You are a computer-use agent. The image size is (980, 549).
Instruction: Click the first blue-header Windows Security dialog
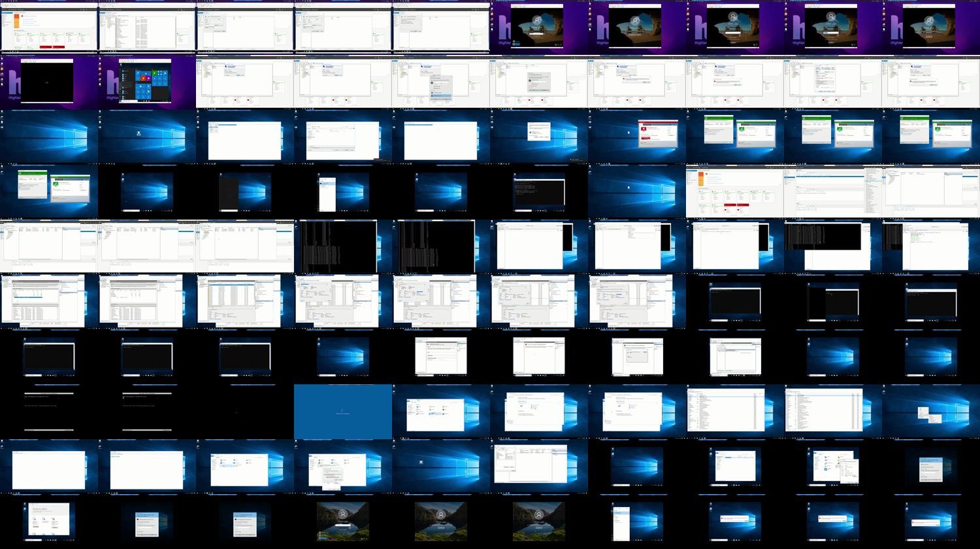(x=147, y=524)
